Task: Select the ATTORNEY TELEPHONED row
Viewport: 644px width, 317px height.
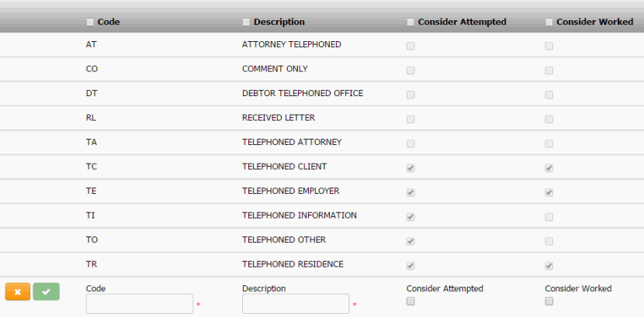Action: [x=291, y=45]
